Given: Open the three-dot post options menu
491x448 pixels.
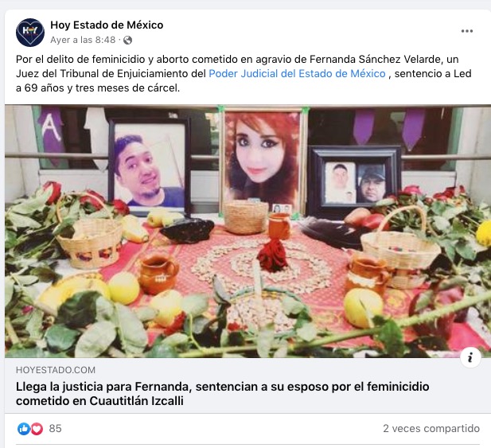Looking at the screenshot, I should (x=466, y=31).
